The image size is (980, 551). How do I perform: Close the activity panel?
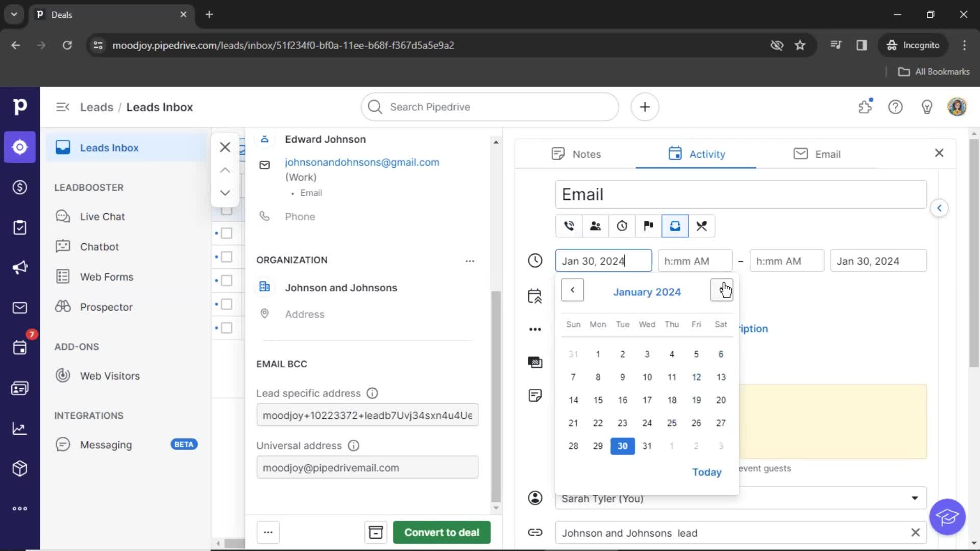[939, 153]
